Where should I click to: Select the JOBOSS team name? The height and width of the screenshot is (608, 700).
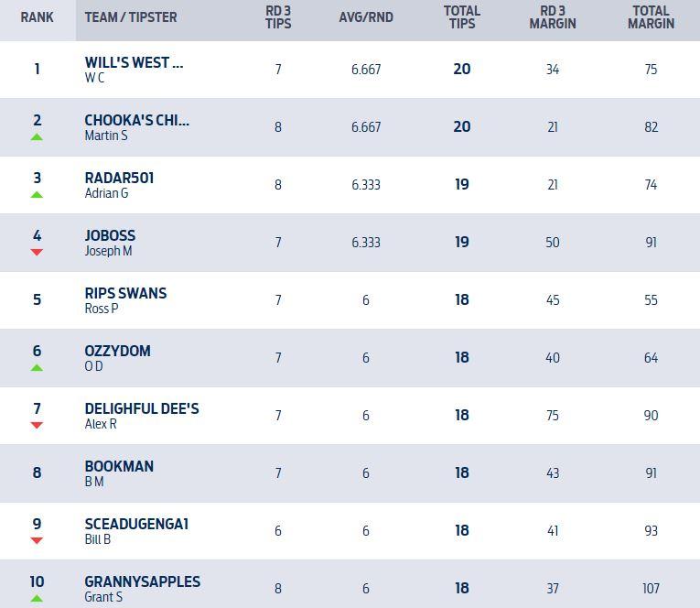pyautogui.click(x=110, y=236)
